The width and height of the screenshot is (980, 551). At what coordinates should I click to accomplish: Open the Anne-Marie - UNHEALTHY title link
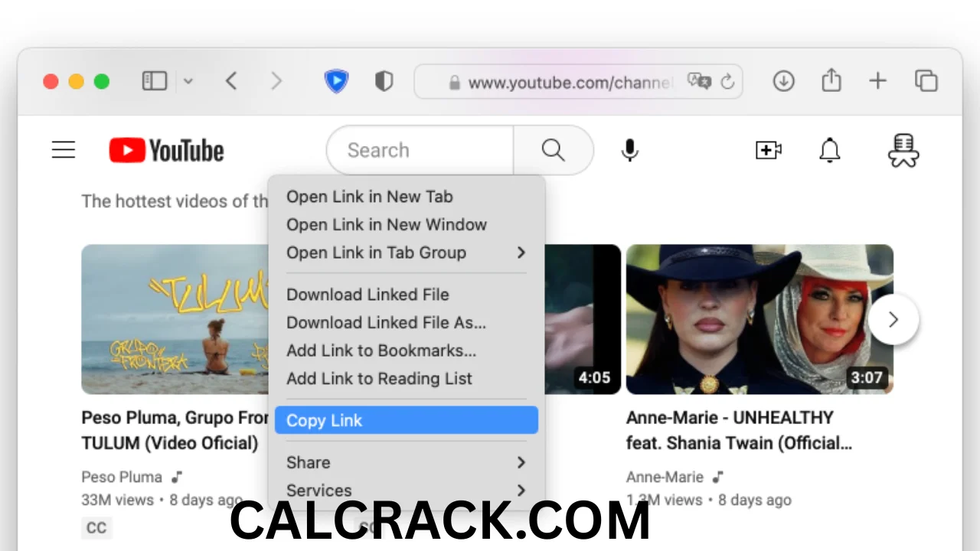point(739,430)
